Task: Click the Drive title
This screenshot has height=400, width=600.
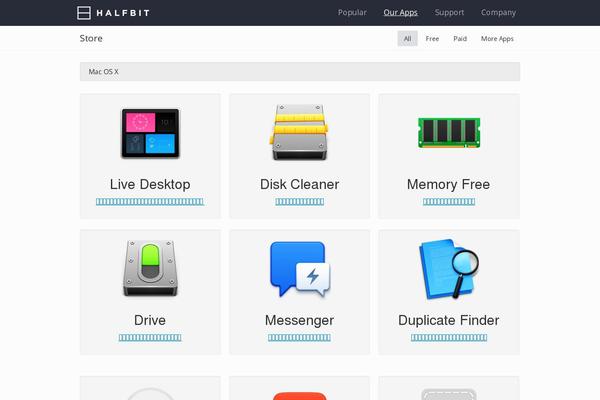Action: pos(150,320)
